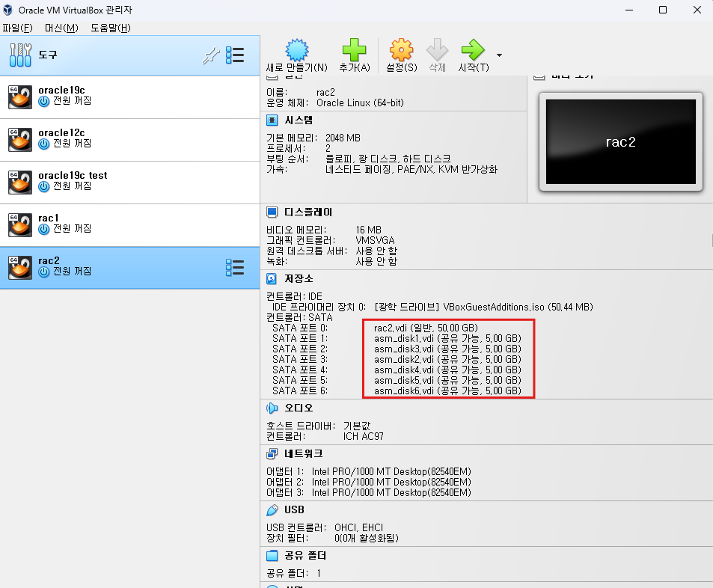This screenshot has height=588, width=713.
Task: Click the Shared Folders (공유 폴더) header
Action: (x=305, y=556)
